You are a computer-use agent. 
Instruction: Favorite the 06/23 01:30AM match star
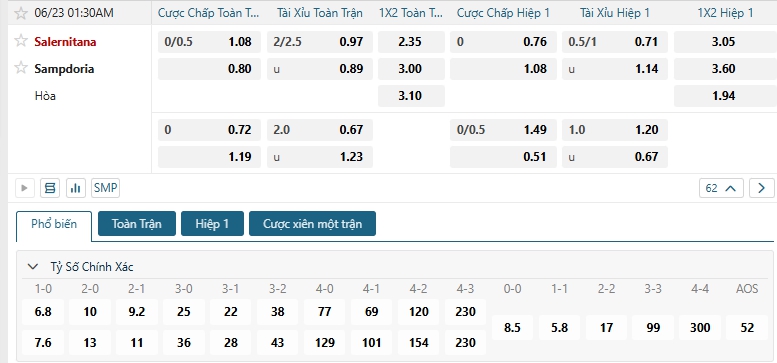click(x=21, y=13)
